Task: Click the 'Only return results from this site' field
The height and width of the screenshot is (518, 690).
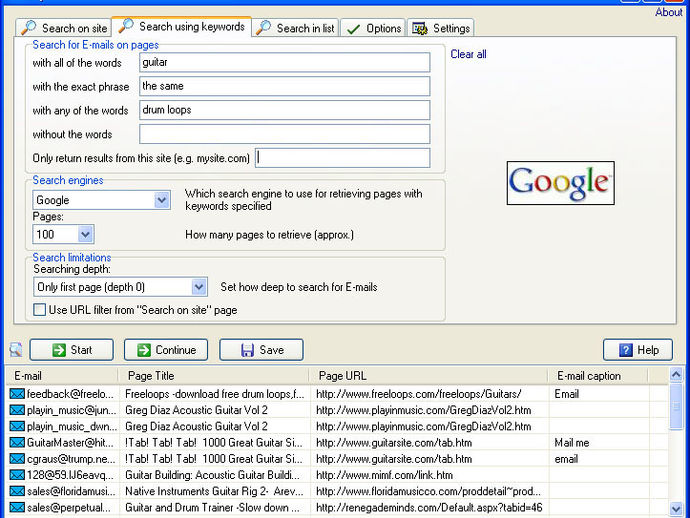Action: tap(343, 158)
